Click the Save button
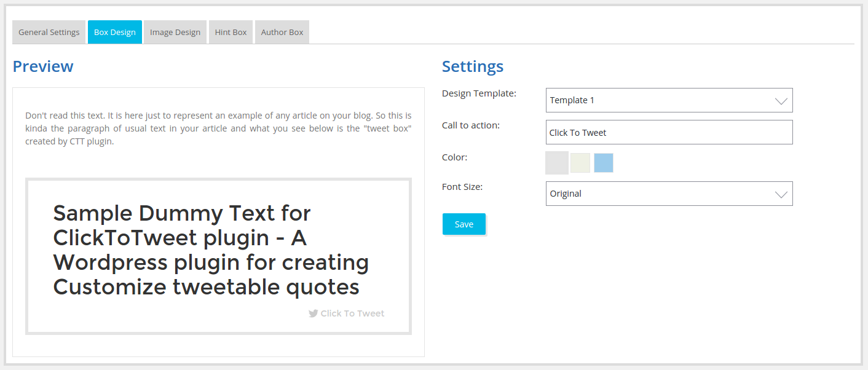The image size is (868, 370). pos(464,224)
